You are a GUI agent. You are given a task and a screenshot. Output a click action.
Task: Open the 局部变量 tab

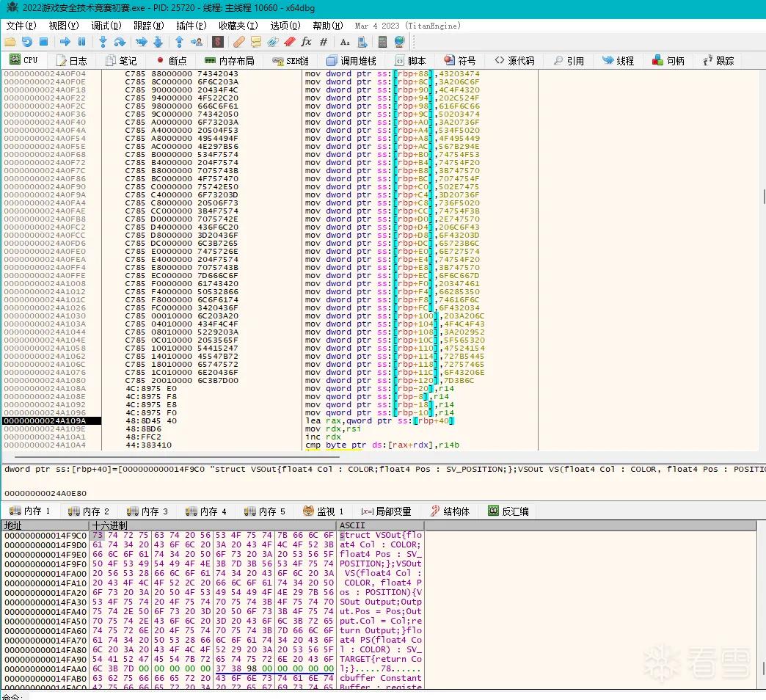(x=386, y=511)
